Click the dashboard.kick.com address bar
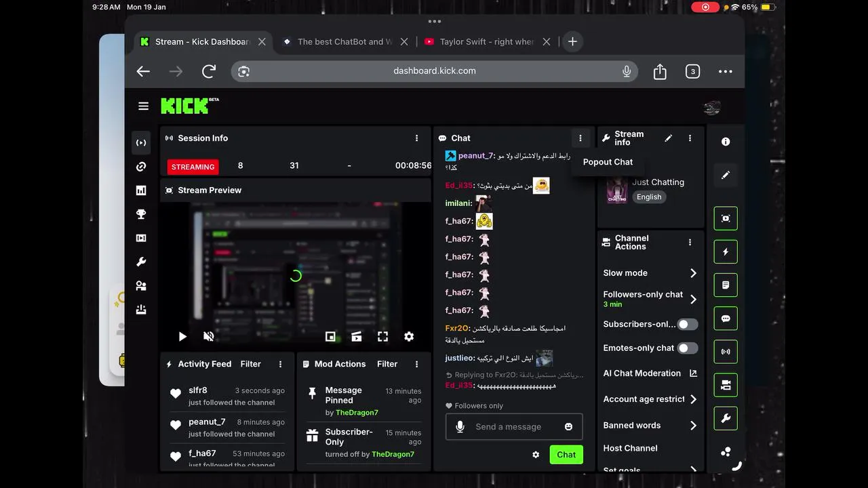The width and height of the screenshot is (868, 488). point(435,71)
